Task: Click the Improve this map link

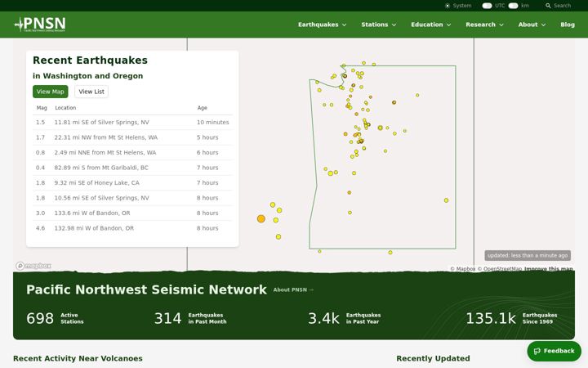Action: click(x=548, y=269)
